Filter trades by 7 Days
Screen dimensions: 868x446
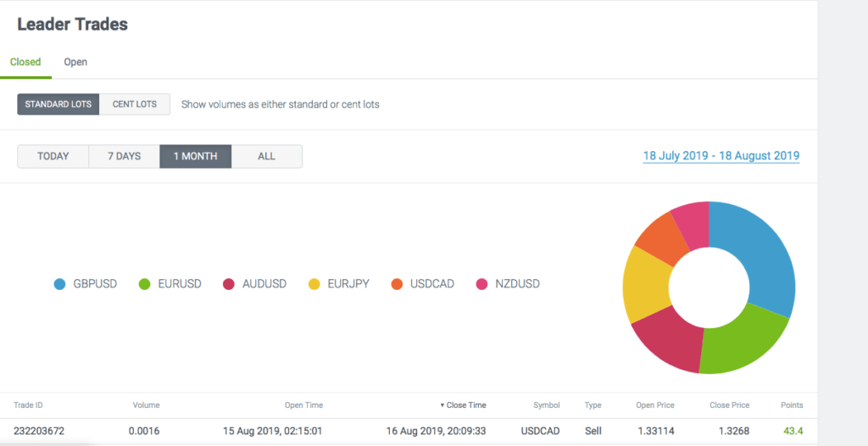pos(124,156)
